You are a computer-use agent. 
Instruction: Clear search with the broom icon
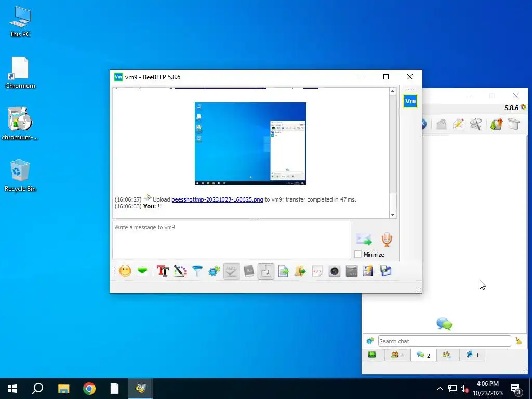pos(519,341)
